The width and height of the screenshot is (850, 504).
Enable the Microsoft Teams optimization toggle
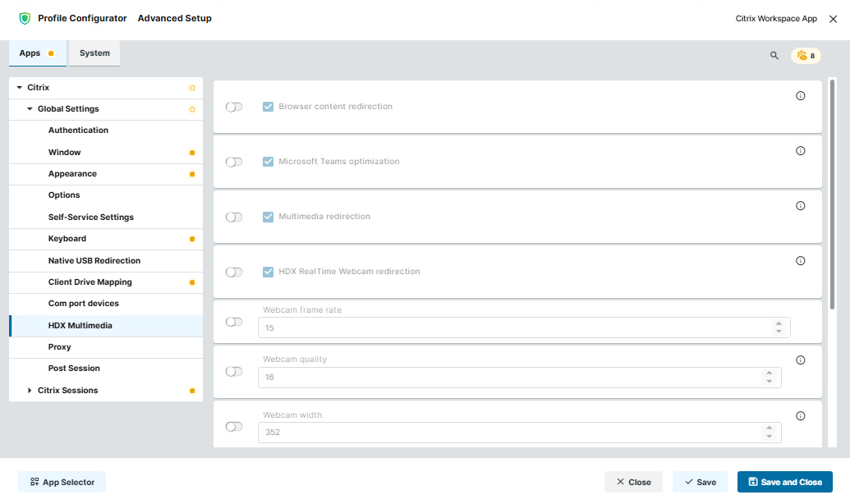pyautogui.click(x=233, y=162)
